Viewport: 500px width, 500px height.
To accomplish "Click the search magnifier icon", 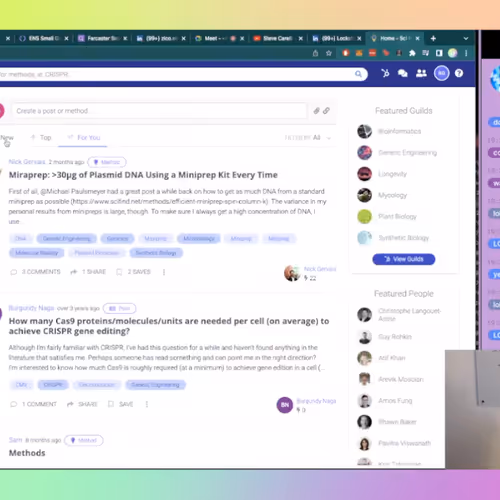I will point(358,74).
